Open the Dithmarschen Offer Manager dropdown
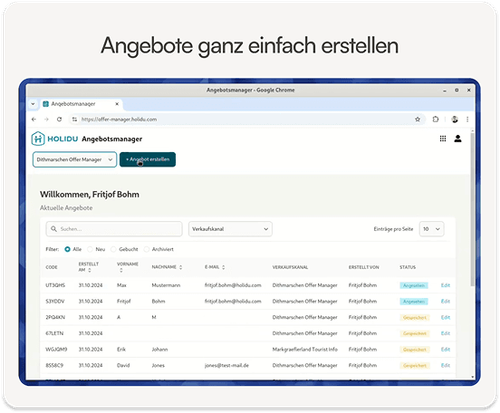This screenshot has height=413, width=500. pyautogui.click(x=75, y=159)
